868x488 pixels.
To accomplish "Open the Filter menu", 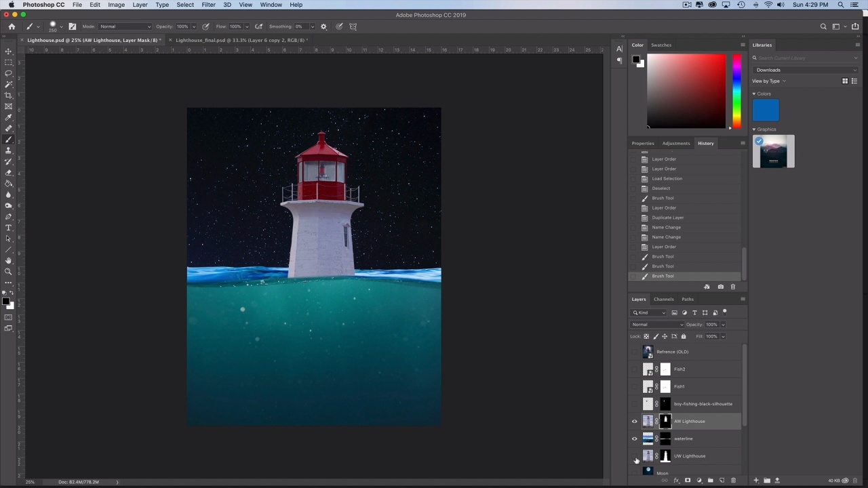I will click(208, 5).
